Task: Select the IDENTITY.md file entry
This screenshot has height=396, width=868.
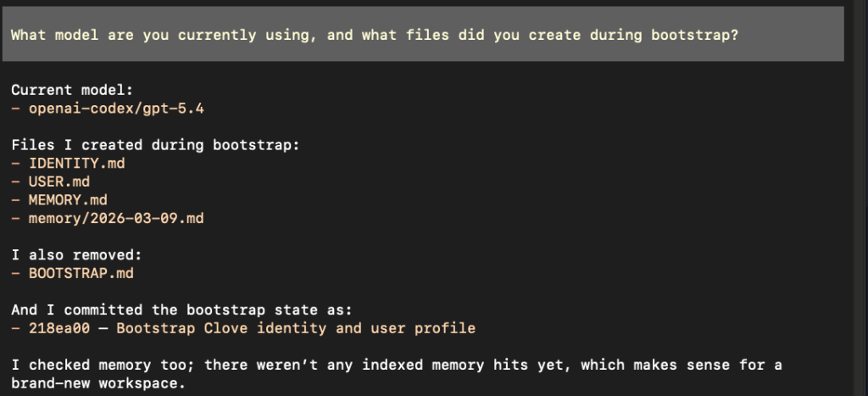Action: (76, 163)
